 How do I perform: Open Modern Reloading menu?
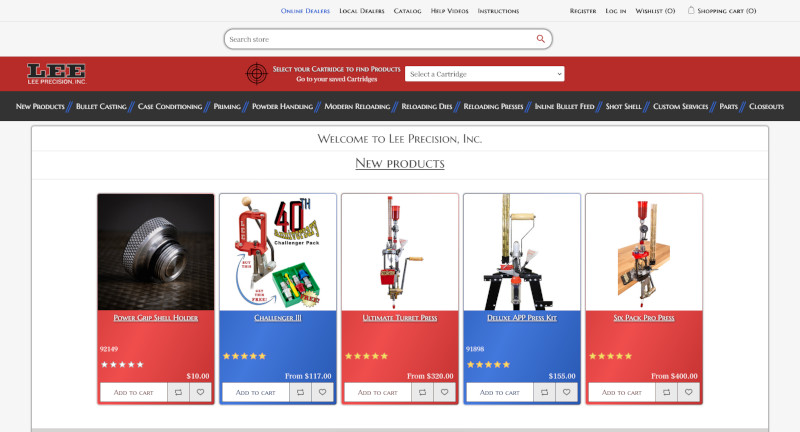357,106
